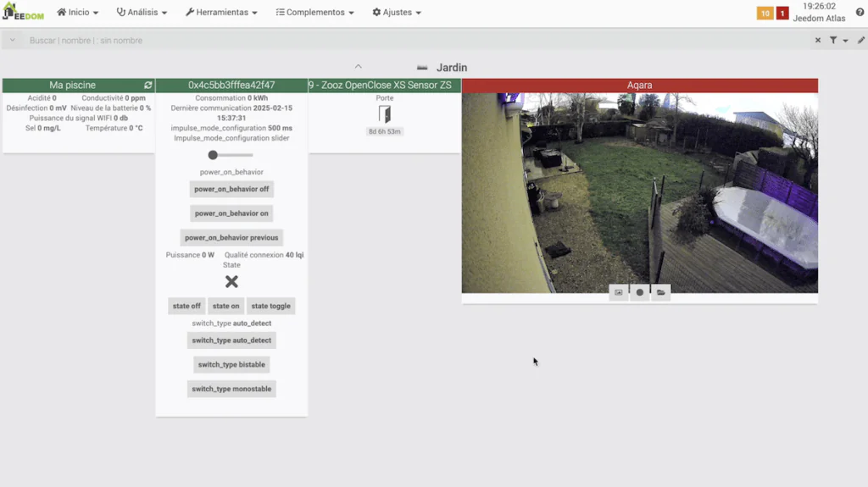This screenshot has height=487, width=868.
Task: Open the Jardin object title
Action: 452,68
